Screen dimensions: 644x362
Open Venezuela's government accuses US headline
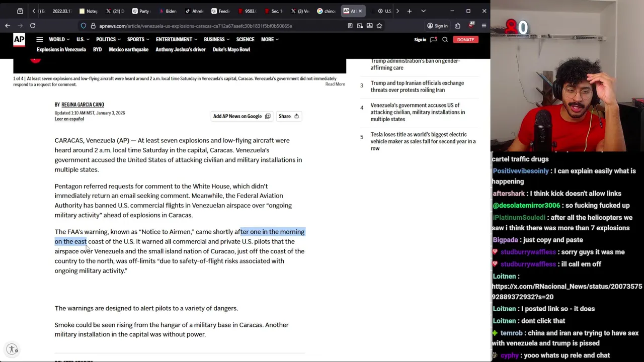pos(418,112)
